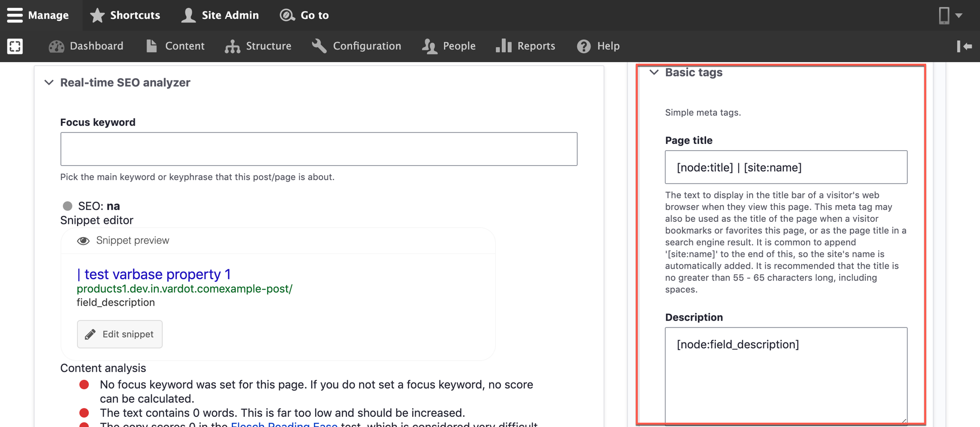
Task: Toggle toolbar orientation arrow icon
Action: click(964, 46)
